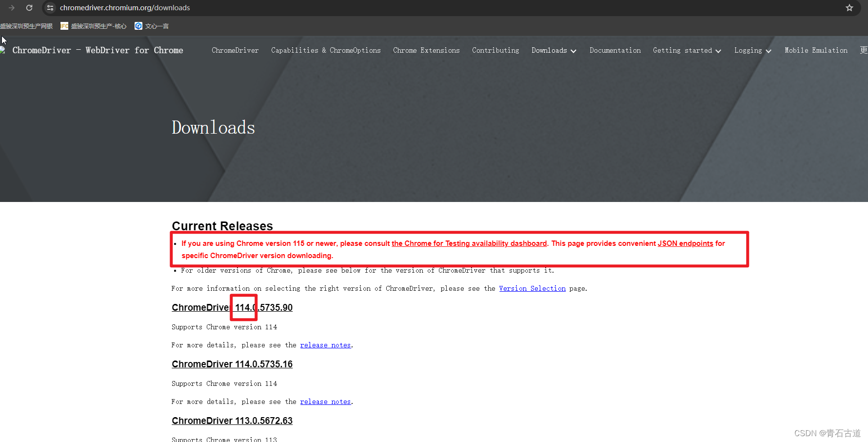Screen dimensions: 868x442
Task: Open Contributing nav item
Action: coord(495,50)
